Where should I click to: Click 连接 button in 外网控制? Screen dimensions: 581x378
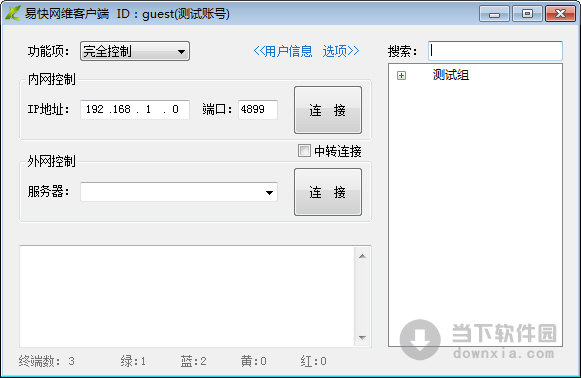click(328, 192)
